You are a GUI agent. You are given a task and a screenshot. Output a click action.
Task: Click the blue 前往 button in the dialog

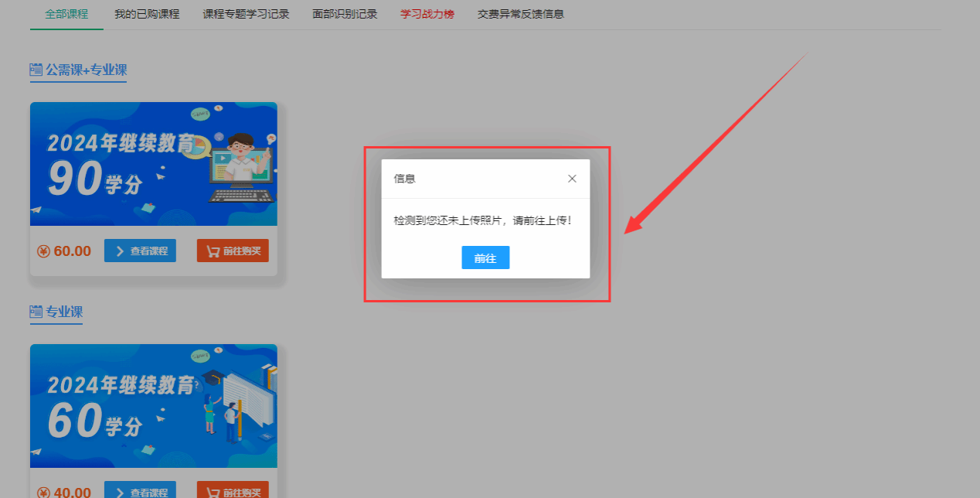[x=485, y=258]
